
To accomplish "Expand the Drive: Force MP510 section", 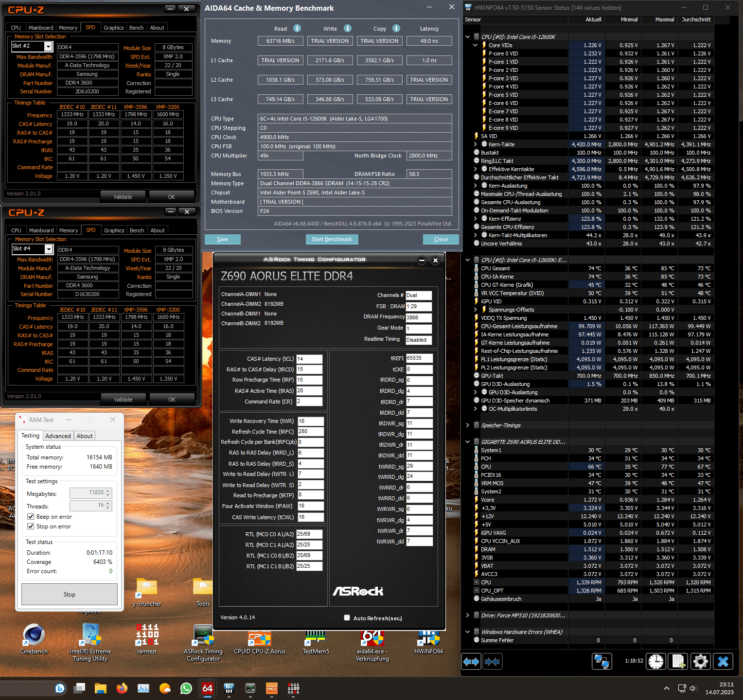I will [x=468, y=615].
